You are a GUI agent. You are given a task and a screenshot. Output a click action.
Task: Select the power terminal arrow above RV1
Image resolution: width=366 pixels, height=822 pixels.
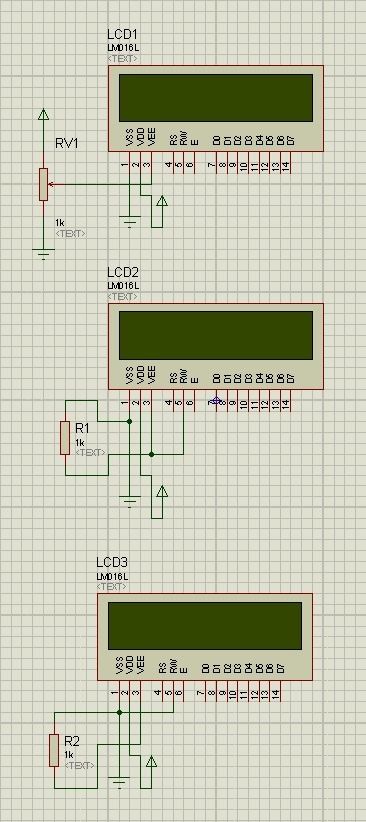pos(44,114)
